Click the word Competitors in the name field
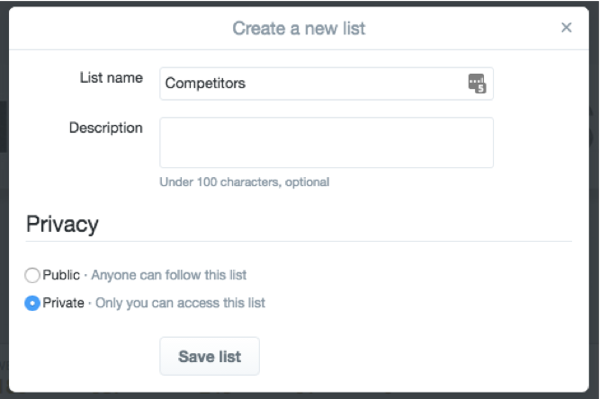Screen dimensions: 600x399 [x=205, y=83]
